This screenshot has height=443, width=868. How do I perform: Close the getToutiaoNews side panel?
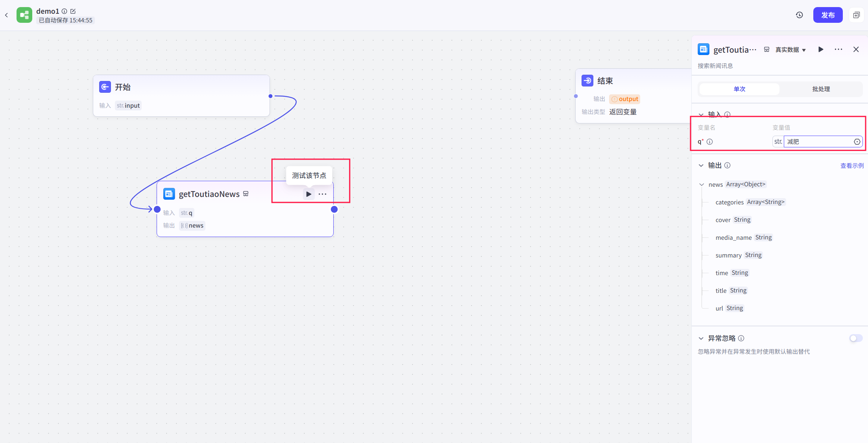pyautogui.click(x=856, y=50)
